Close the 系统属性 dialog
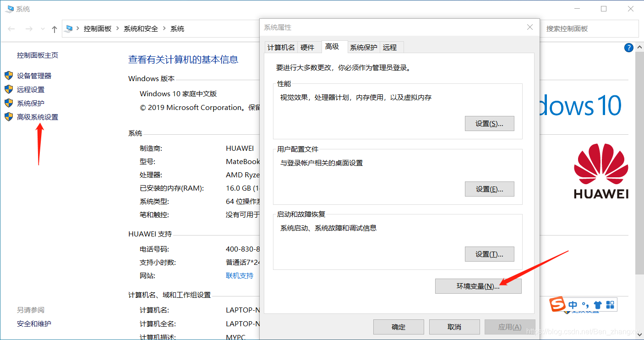The width and height of the screenshot is (644, 340). pos(530,27)
